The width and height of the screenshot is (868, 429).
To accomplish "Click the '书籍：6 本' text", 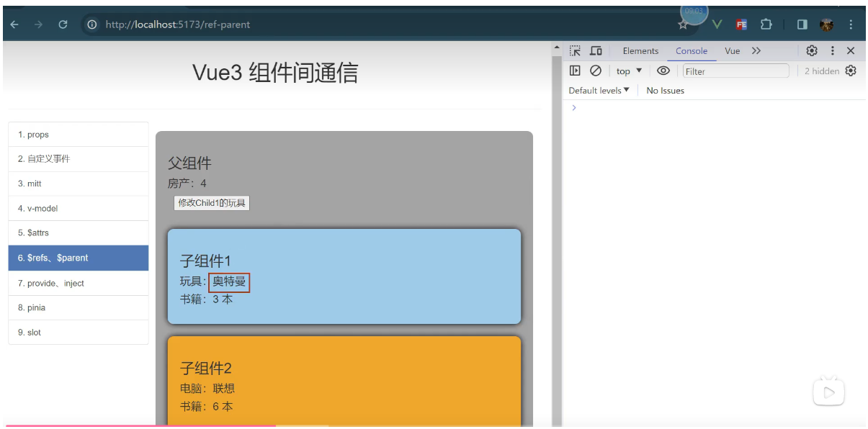I will pos(206,407).
